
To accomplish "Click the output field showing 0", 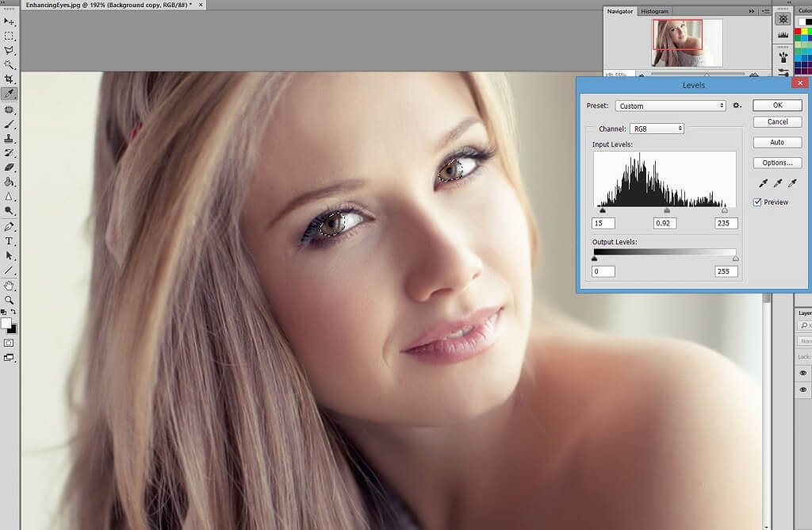I will [603, 271].
